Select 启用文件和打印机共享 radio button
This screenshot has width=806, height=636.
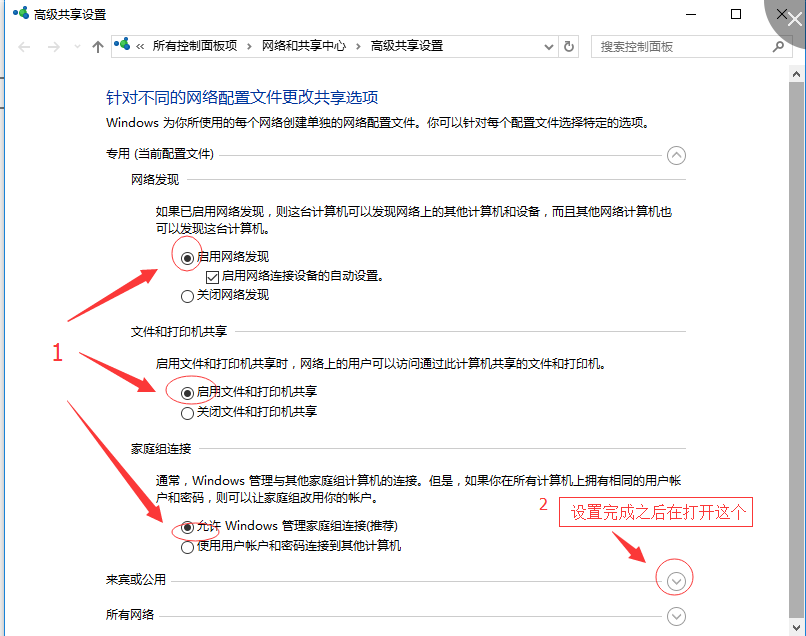tap(187, 393)
